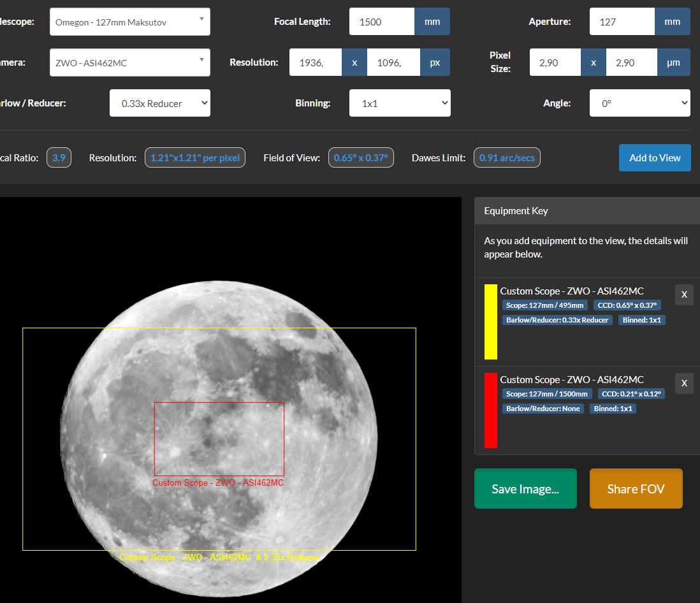Click the µm unit label beside Pixel Size
Image resolution: width=700 pixels, height=603 pixels.
(674, 62)
